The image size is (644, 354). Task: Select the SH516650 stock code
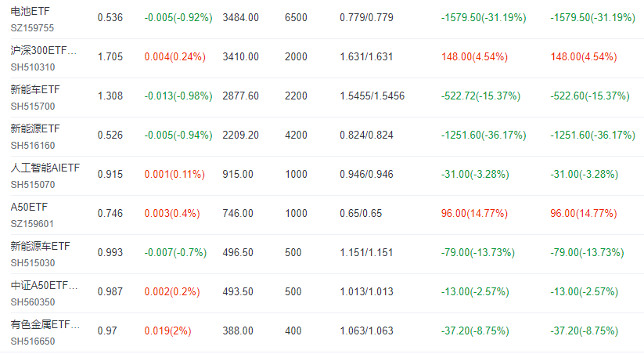coord(32,341)
